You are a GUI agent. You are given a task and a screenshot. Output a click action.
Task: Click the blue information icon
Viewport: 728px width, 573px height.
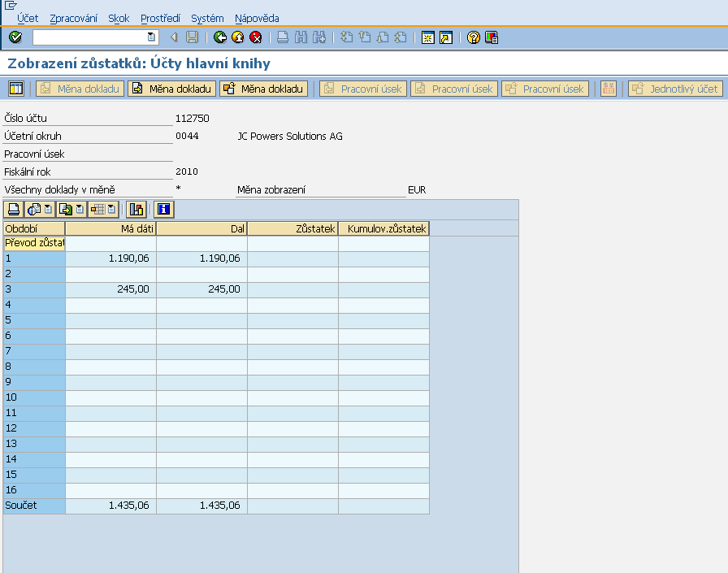click(x=163, y=210)
